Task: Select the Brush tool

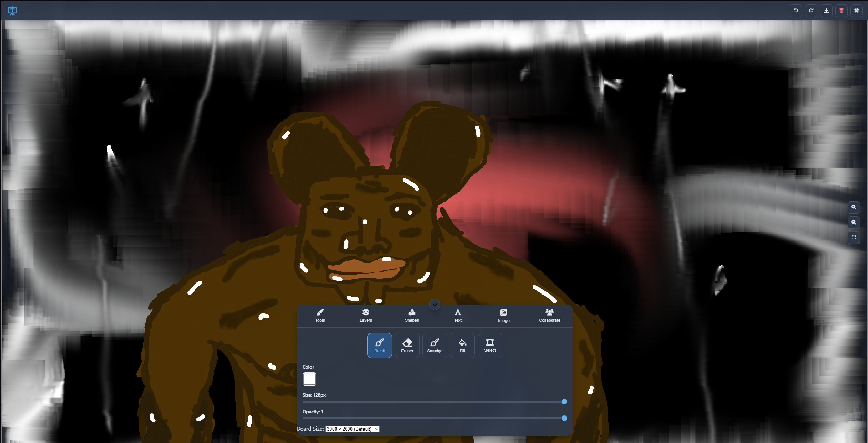Action: tap(379, 345)
